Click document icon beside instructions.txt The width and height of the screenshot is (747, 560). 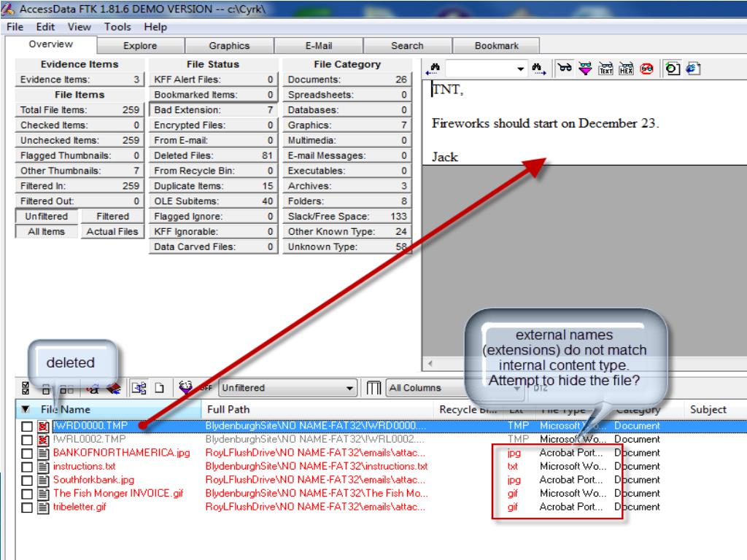click(x=43, y=467)
